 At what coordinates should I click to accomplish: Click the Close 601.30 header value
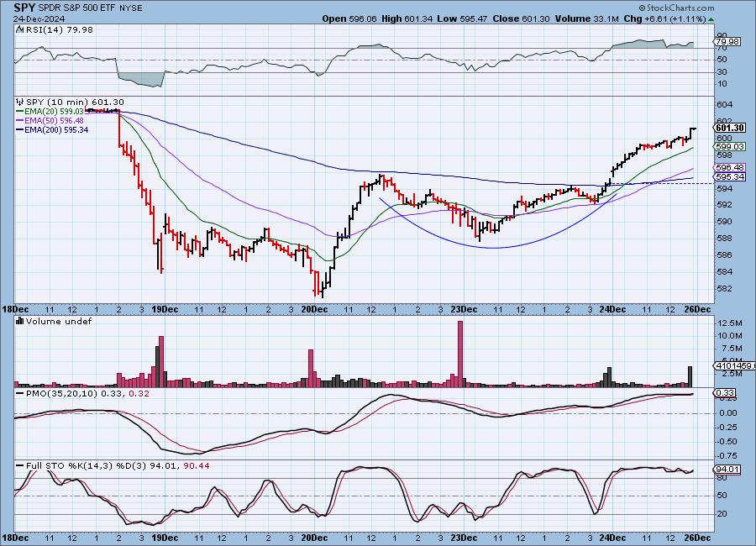coord(521,18)
